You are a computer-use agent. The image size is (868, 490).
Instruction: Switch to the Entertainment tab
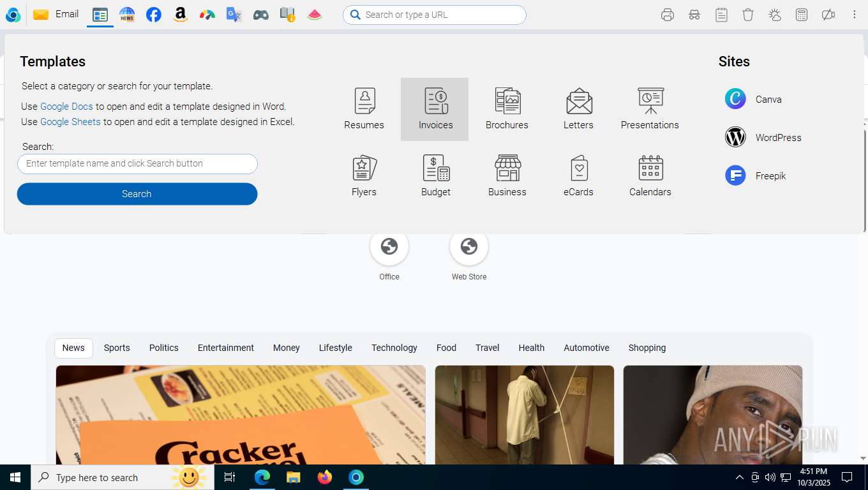click(226, 348)
